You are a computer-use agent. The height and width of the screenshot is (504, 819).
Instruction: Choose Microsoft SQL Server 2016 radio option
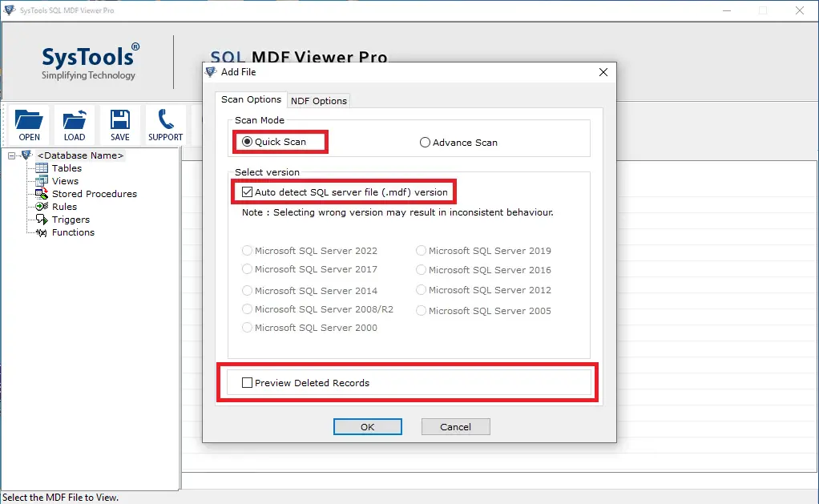coord(421,269)
